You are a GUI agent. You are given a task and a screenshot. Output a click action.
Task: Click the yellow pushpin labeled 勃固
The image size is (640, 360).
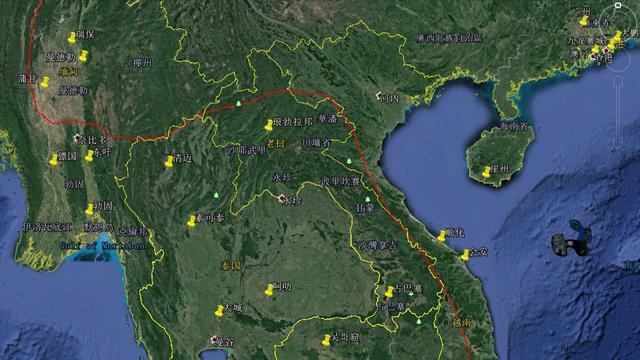pyautogui.click(x=89, y=209)
